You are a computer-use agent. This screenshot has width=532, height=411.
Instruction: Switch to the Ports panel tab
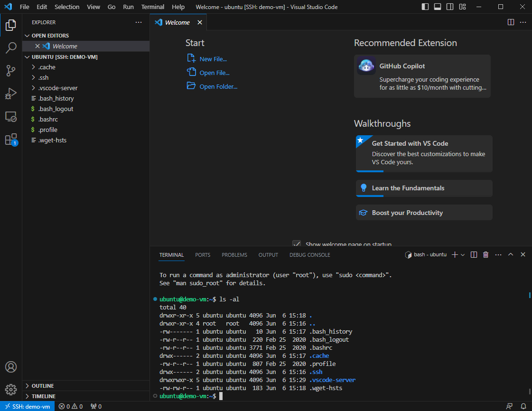tap(203, 255)
